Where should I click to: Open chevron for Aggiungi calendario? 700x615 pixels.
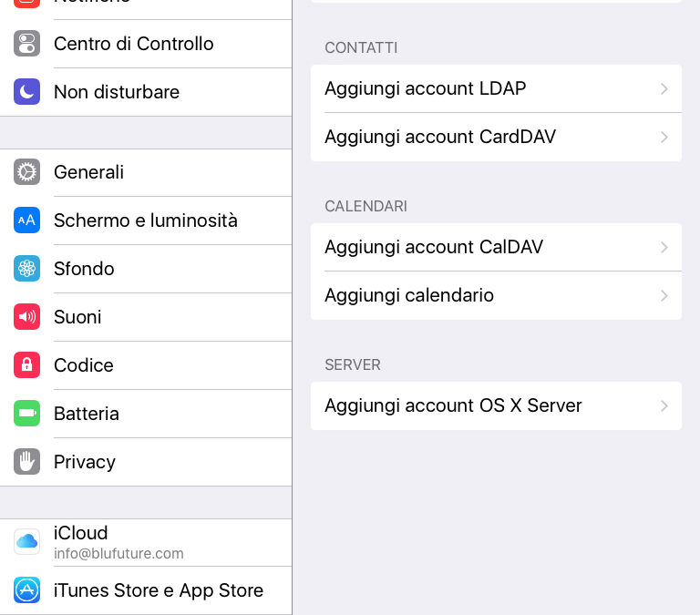pyautogui.click(x=664, y=295)
